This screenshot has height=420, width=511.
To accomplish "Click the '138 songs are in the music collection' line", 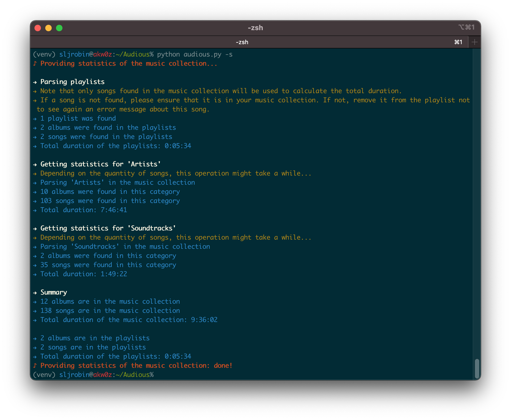I will tap(110, 311).
